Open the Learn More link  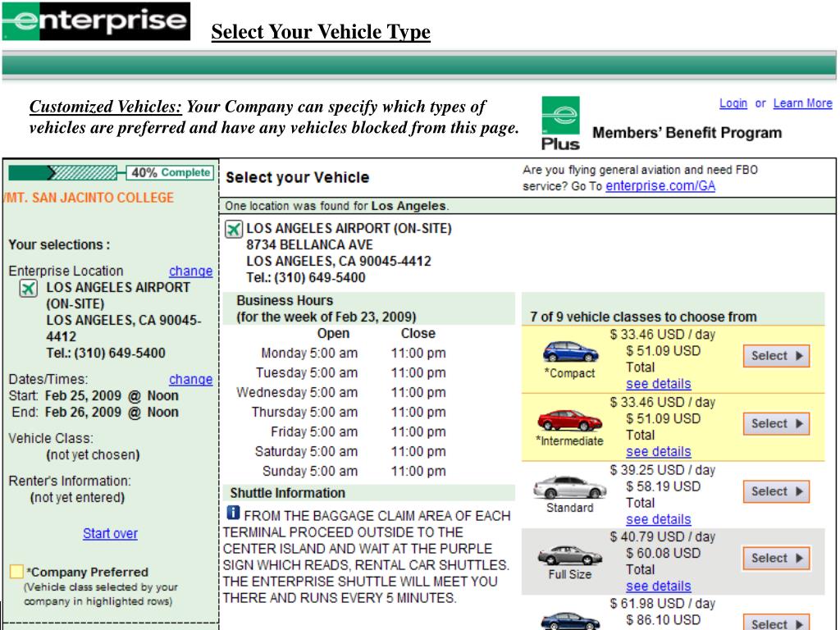click(x=802, y=103)
